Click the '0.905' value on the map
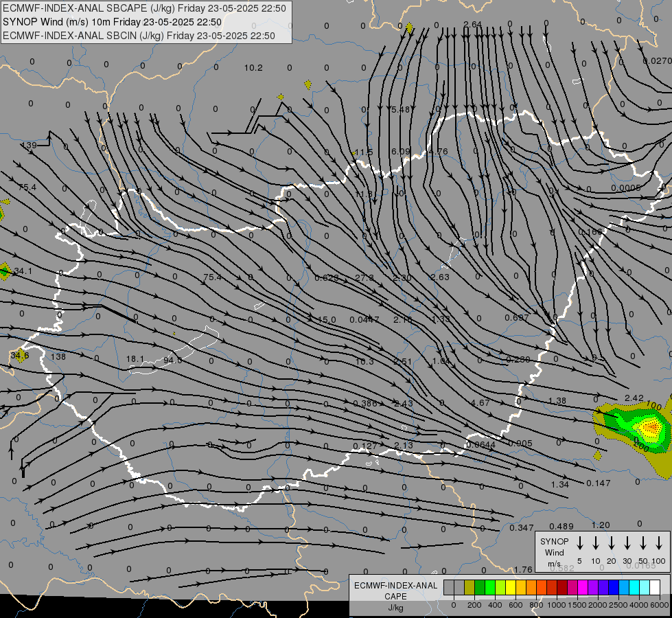This screenshot has width=672, height=618. (x=520, y=443)
